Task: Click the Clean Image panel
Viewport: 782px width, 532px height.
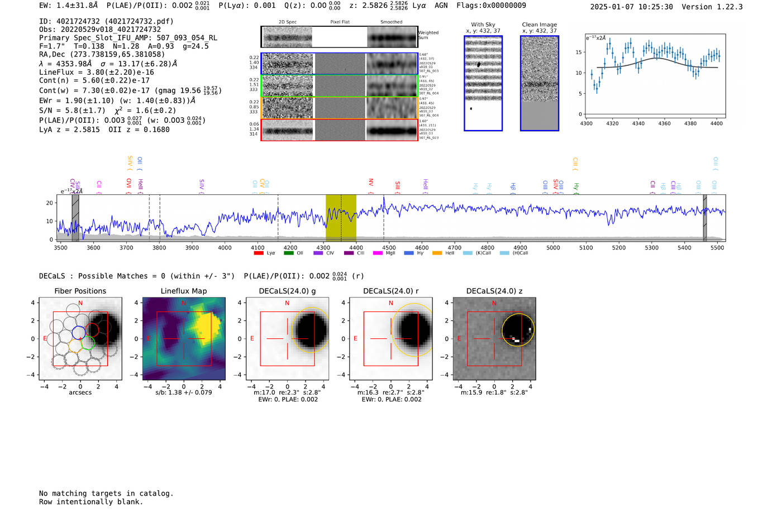Action: [x=540, y=83]
